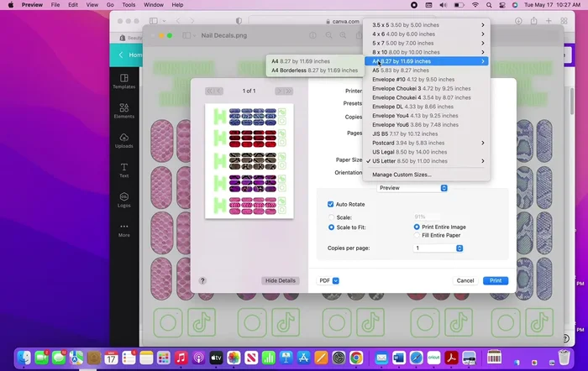Click the Print button
Image resolution: width=588 pixels, height=371 pixels.
coord(496,280)
